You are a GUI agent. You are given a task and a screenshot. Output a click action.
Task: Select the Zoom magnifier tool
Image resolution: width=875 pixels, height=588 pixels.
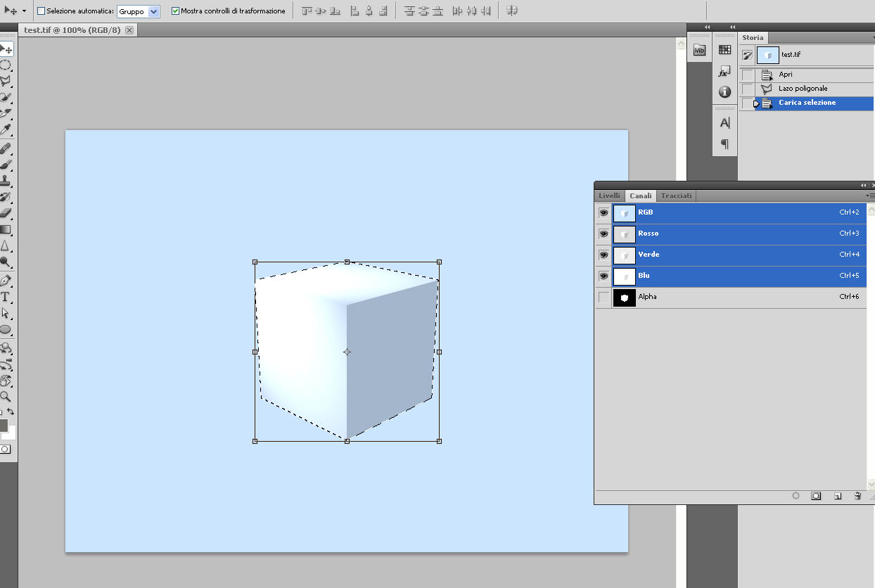(6, 397)
